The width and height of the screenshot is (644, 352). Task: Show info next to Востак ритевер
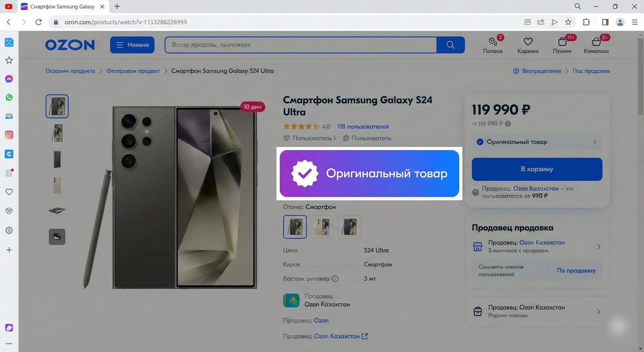pos(335,279)
